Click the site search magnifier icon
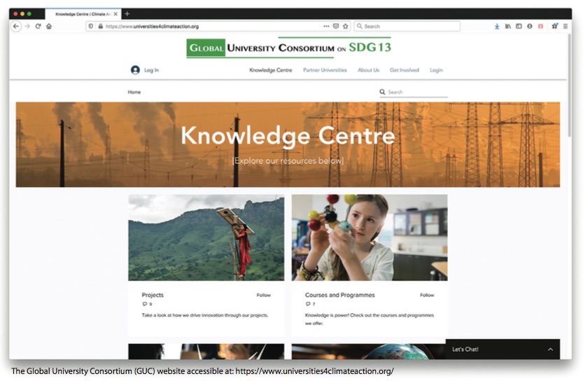The height and width of the screenshot is (388, 588). tap(382, 92)
